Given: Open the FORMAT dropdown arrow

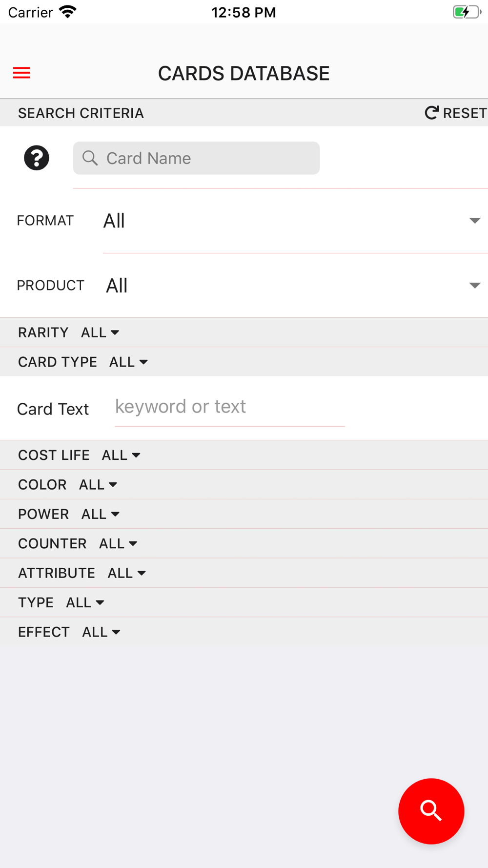Looking at the screenshot, I should pos(474,221).
